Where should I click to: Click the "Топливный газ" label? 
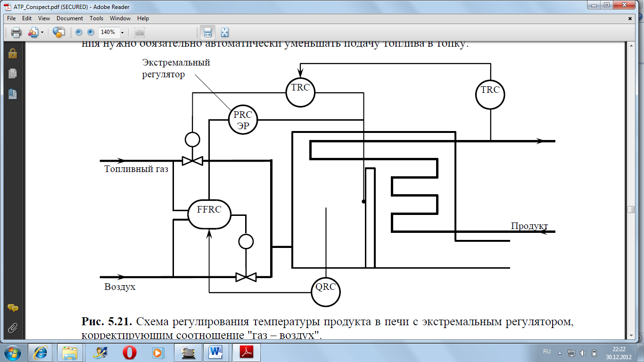point(136,169)
